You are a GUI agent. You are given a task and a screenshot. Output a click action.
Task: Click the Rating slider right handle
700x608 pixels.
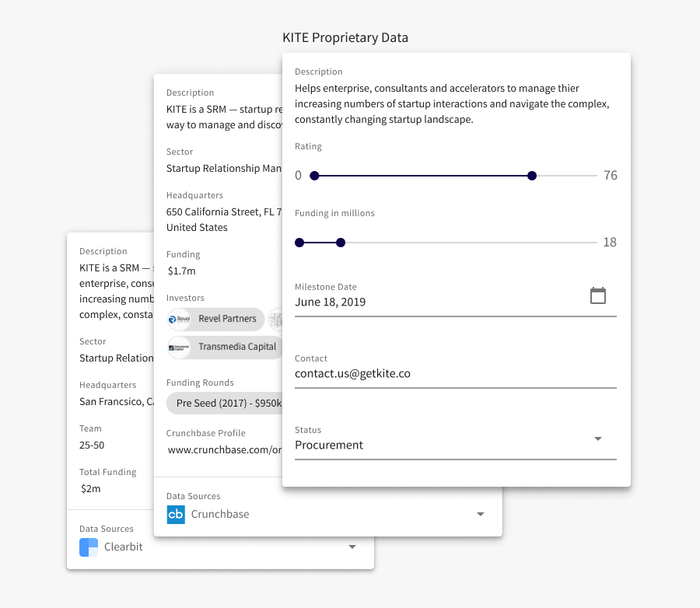[x=531, y=176]
